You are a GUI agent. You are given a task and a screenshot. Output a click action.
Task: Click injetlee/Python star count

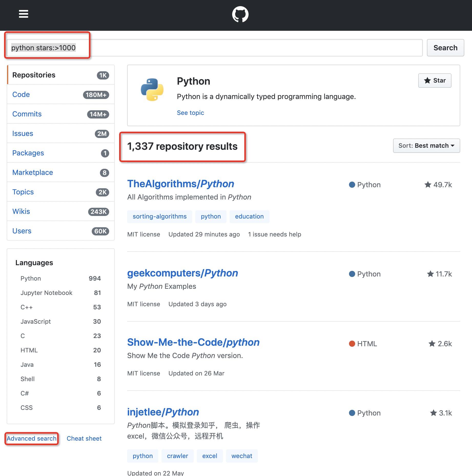pyautogui.click(x=441, y=413)
